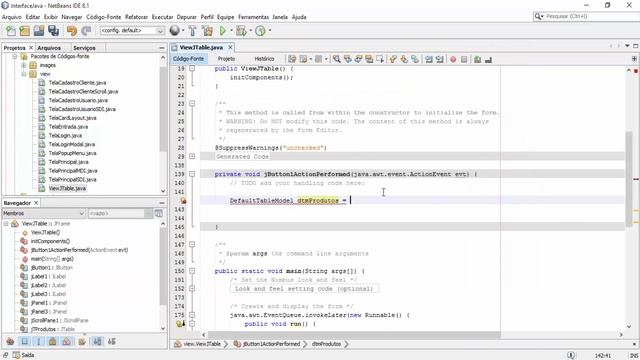The image size is (640, 360).
Task: Switch to the Arquivos tab
Action: [x=49, y=48]
